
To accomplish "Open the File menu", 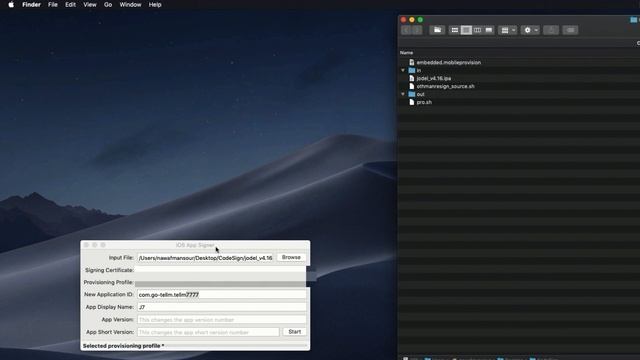I will [x=53, y=5].
